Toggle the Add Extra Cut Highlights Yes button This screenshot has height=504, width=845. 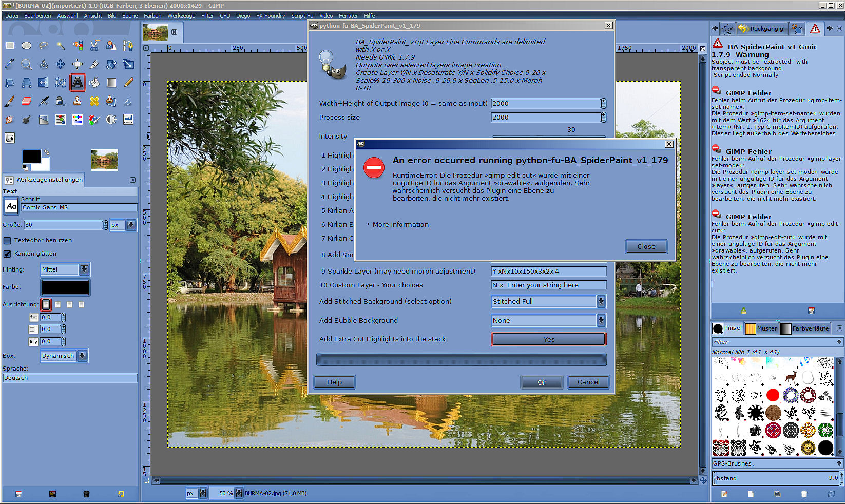coord(549,339)
